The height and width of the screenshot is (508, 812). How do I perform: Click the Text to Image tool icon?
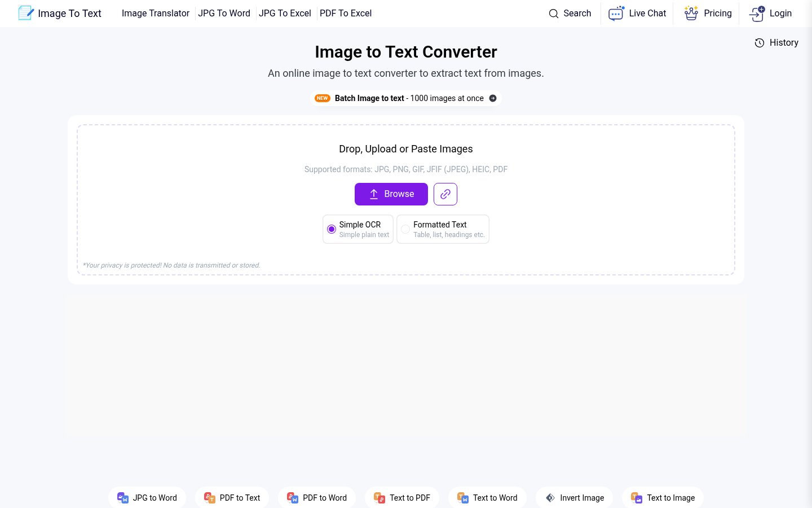637,498
